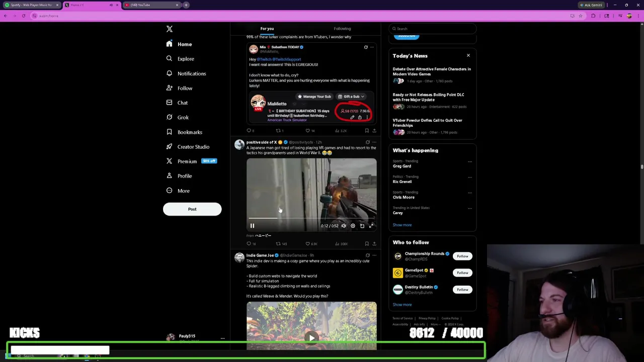
Task: Like the positive side of X post
Action: click(x=311, y=244)
